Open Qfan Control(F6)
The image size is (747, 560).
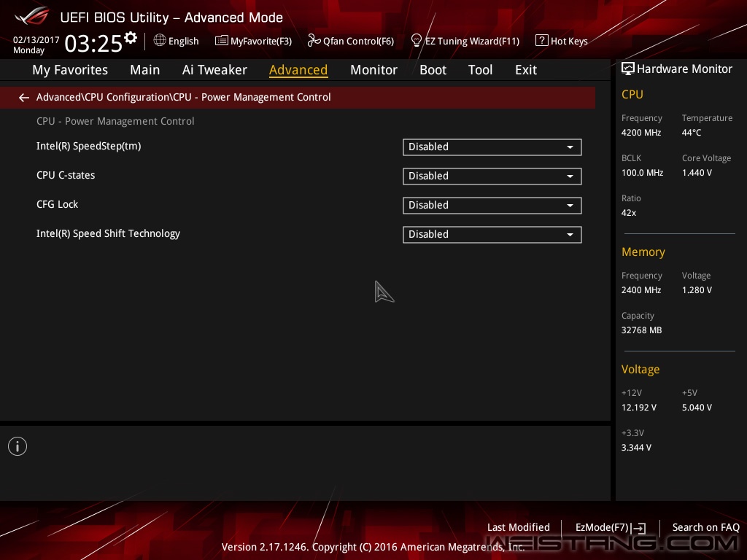[x=351, y=41]
